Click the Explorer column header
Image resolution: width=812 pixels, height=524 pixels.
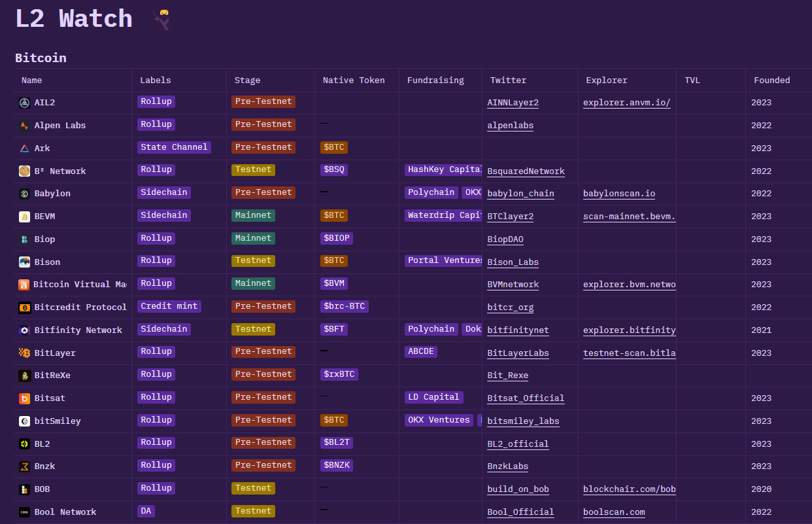(x=606, y=80)
